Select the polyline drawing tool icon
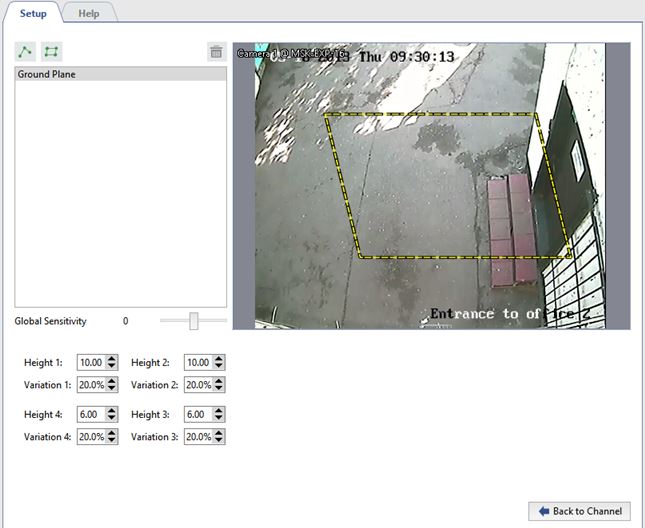 click(x=25, y=52)
